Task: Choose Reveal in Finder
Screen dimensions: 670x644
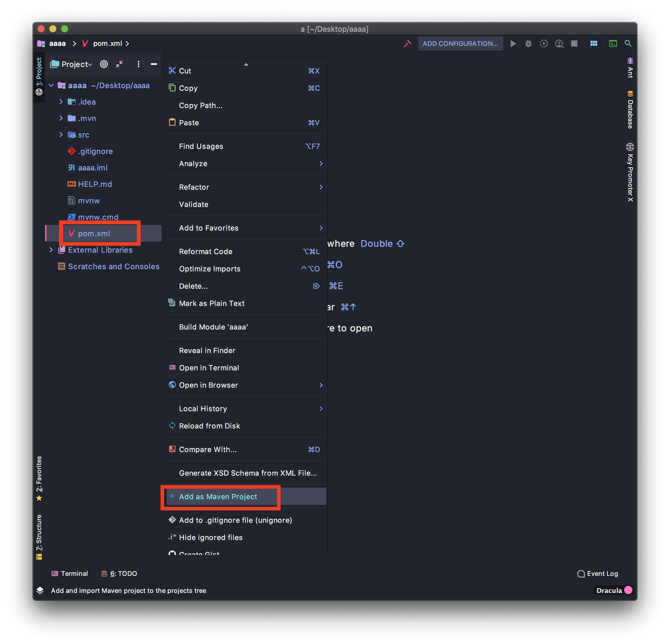Action: click(x=246, y=350)
